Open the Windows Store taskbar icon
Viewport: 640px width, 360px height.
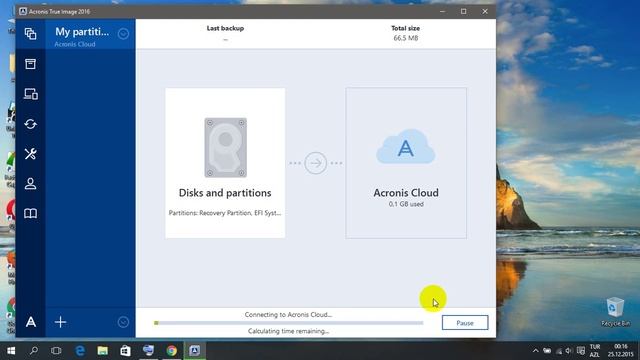tap(125, 351)
